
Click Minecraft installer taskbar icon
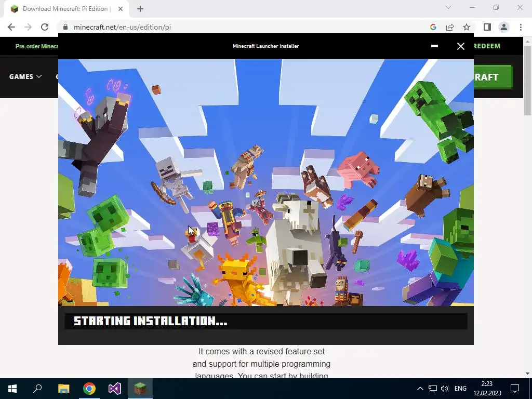coord(140,389)
